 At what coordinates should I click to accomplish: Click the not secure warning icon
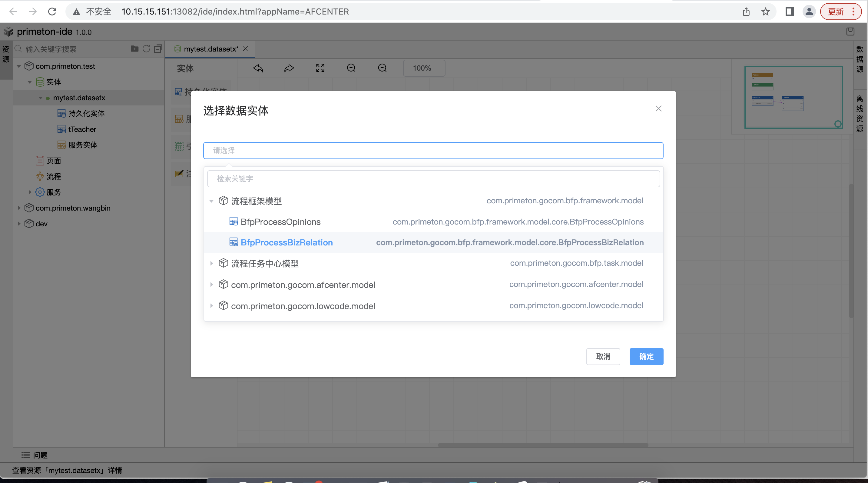77,12
